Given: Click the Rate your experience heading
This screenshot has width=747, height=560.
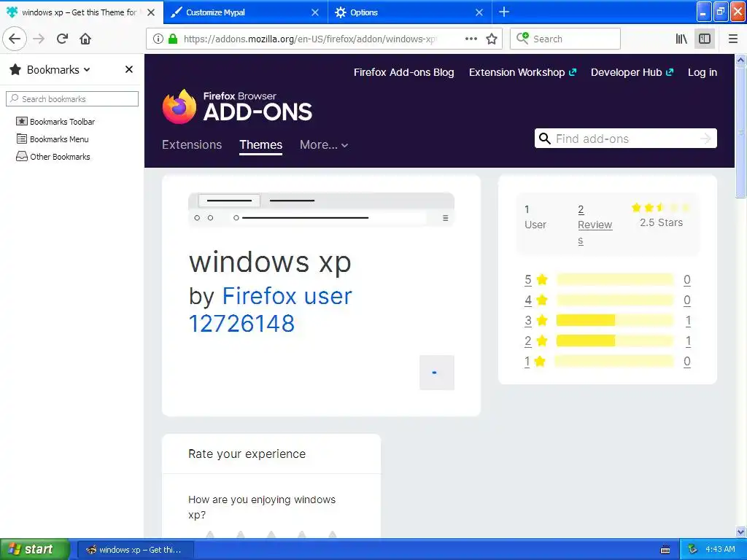Looking at the screenshot, I should [x=247, y=454].
